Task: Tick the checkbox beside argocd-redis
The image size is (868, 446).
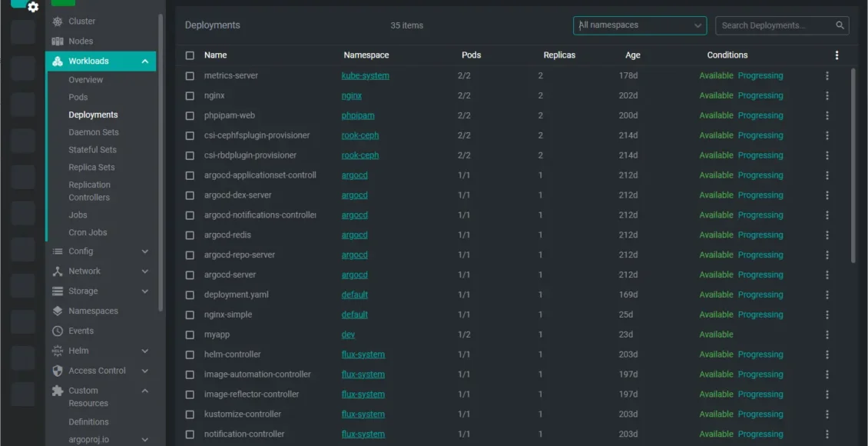Action: pos(190,235)
